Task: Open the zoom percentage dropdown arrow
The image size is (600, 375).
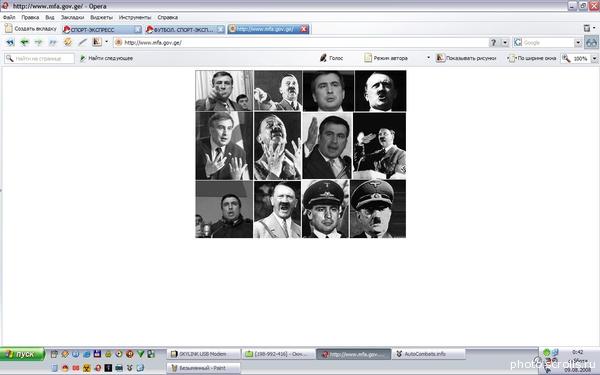Action: point(594,59)
